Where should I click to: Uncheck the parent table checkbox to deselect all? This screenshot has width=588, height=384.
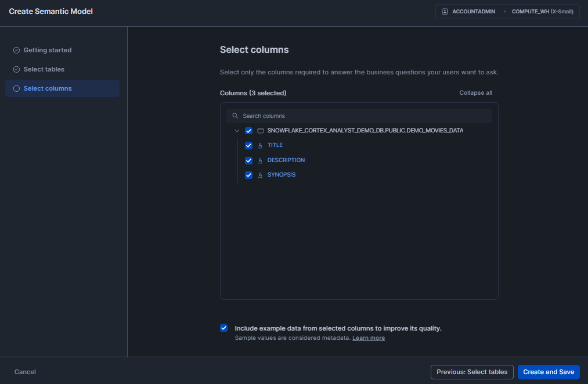point(248,131)
